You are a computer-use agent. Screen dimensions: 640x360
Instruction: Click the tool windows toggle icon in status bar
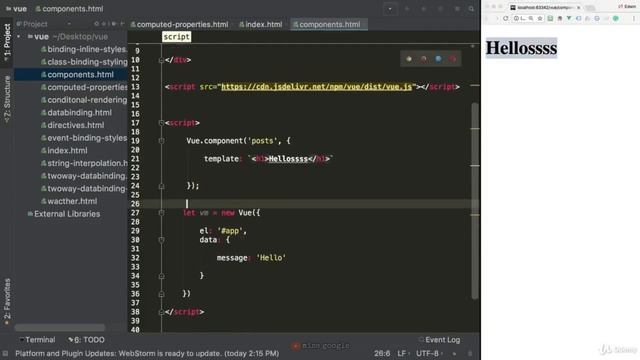click(5, 353)
